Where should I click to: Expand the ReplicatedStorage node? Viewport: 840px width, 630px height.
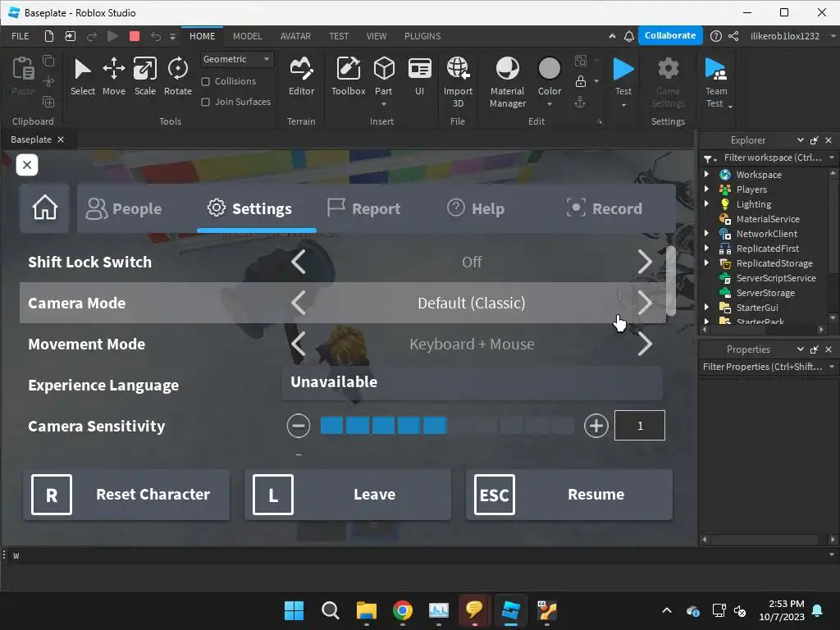click(706, 263)
